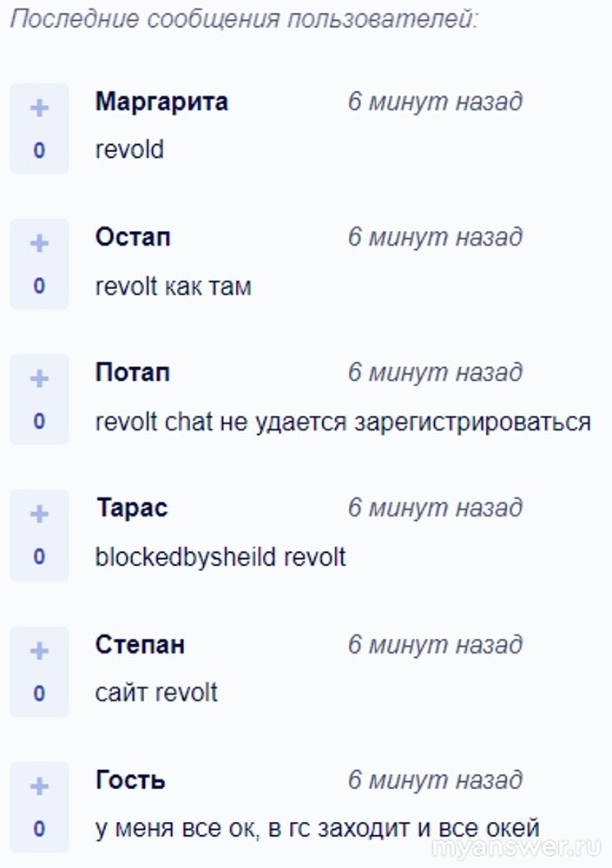
Task: Click the vote counter on Тарас's message
Action: tap(39, 556)
